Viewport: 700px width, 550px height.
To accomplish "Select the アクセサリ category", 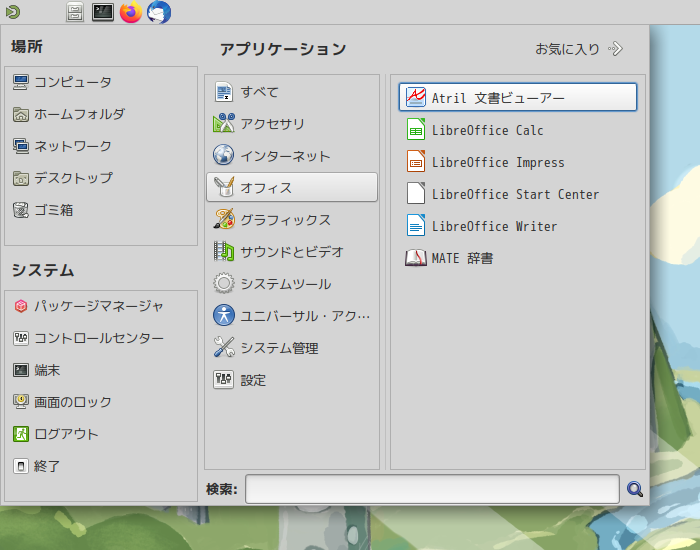I will pos(292,123).
